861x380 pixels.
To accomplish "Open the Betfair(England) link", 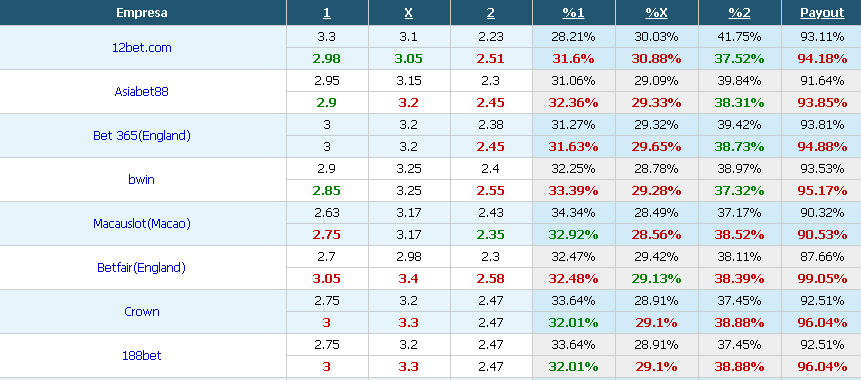I will tap(142, 267).
